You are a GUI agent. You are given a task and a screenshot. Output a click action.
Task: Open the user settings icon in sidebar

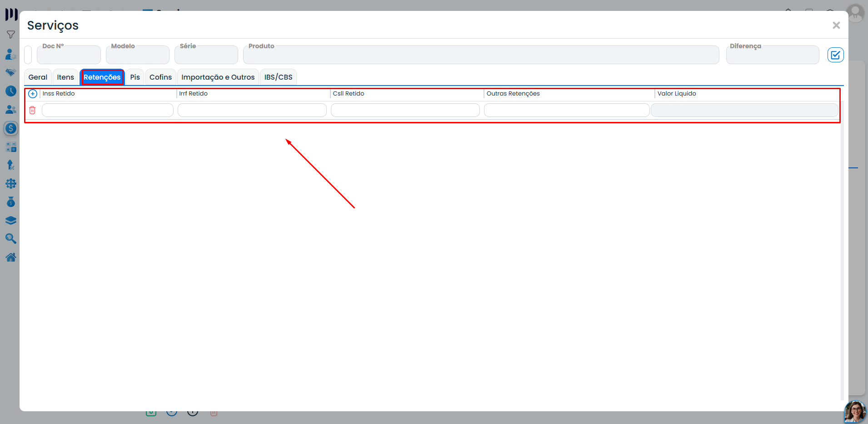coord(11,54)
